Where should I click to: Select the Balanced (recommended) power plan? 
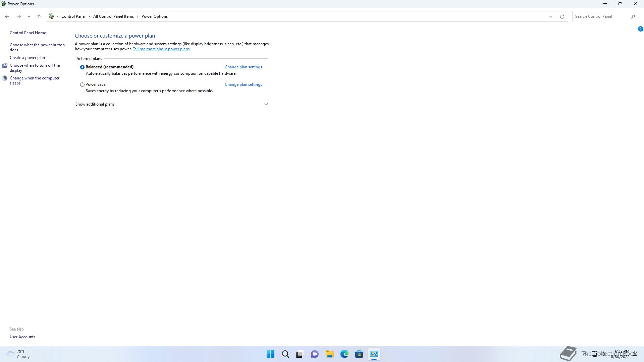tap(82, 67)
